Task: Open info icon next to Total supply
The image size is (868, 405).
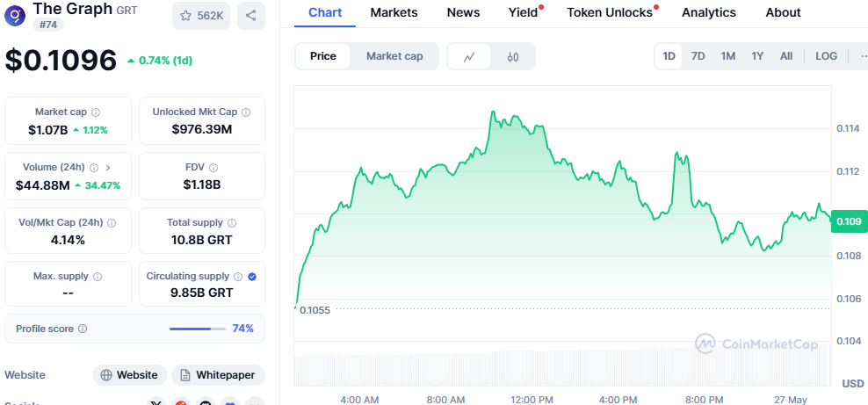Action: (231, 222)
